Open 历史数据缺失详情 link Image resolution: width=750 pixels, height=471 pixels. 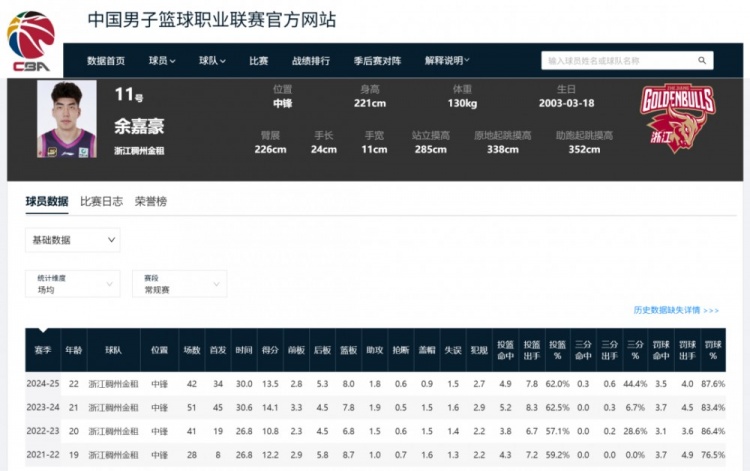click(x=675, y=310)
